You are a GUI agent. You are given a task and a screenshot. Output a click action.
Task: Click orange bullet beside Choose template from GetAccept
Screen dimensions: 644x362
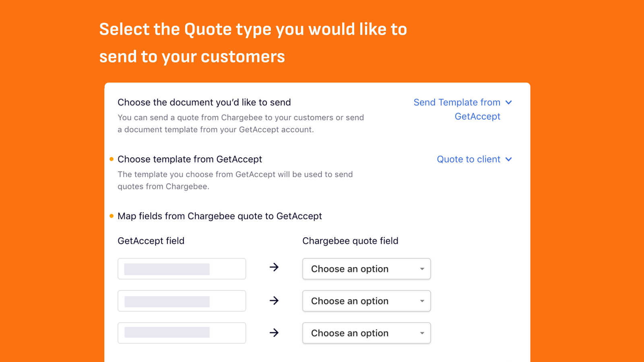point(111,159)
